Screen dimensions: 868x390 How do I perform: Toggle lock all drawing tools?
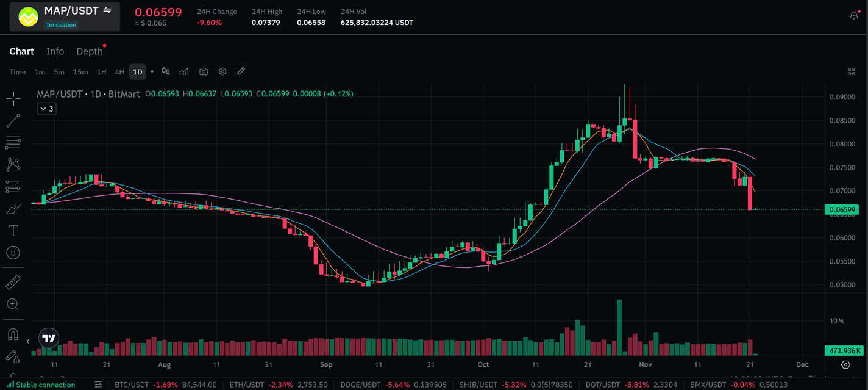(x=13, y=356)
